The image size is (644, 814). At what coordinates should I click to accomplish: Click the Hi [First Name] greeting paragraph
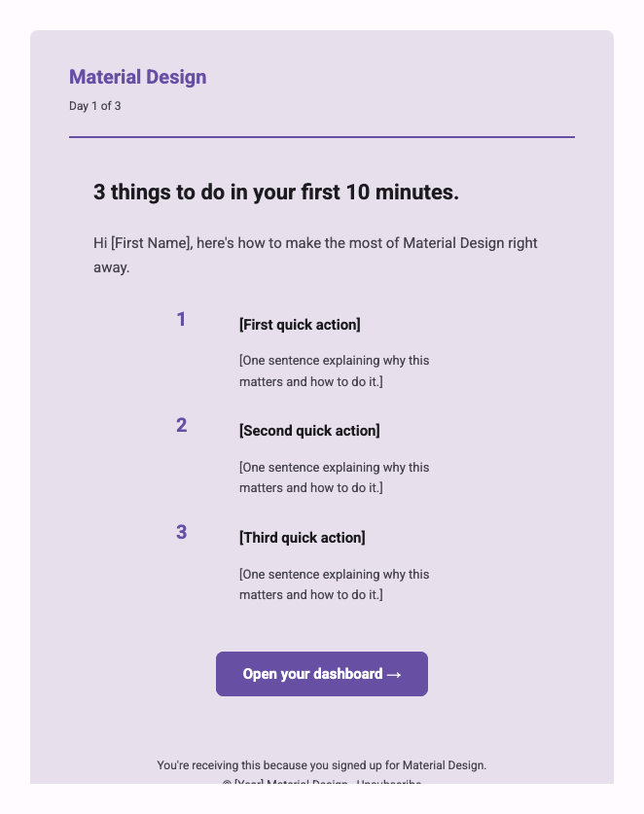pyautogui.click(x=315, y=255)
